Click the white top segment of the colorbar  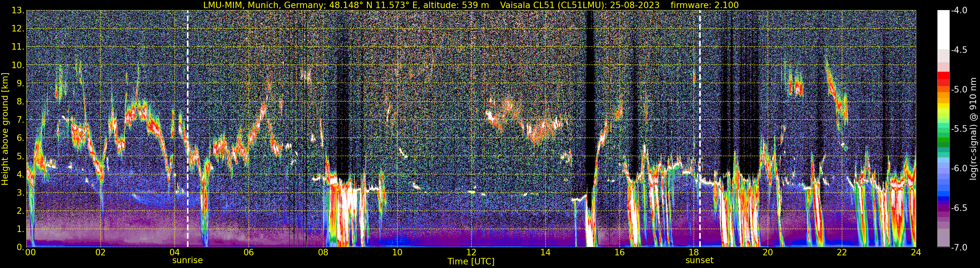point(943,30)
